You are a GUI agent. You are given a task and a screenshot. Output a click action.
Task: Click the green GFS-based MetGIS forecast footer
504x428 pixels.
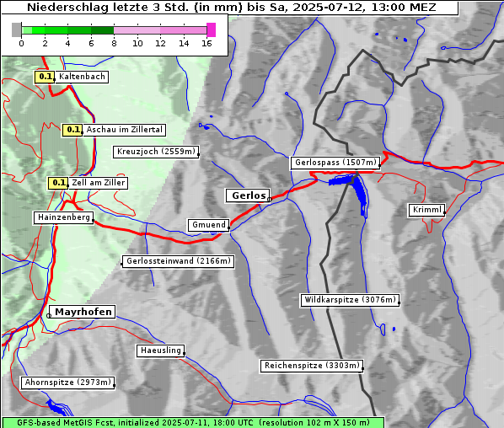[x=193, y=423]
